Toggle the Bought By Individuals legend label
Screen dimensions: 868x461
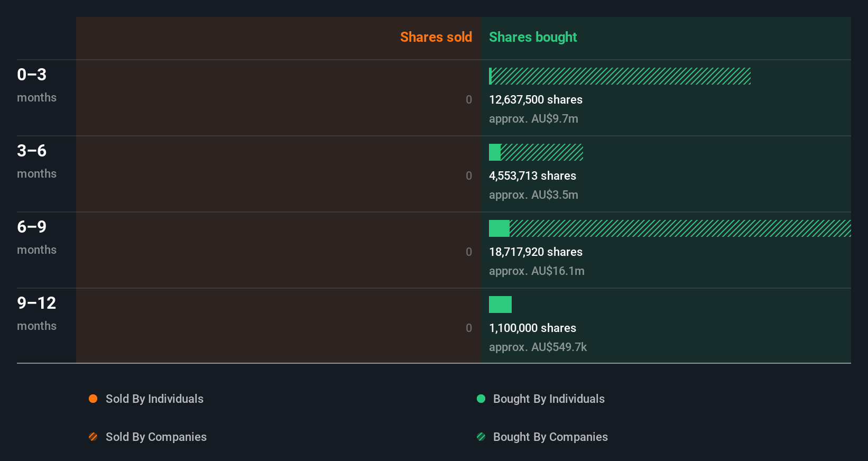(549, 399)
